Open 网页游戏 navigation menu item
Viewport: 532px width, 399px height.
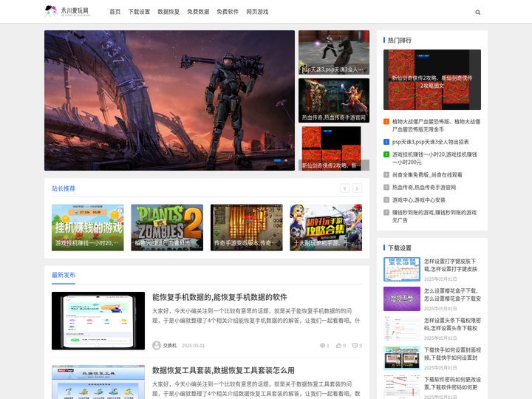click(257, 12)
